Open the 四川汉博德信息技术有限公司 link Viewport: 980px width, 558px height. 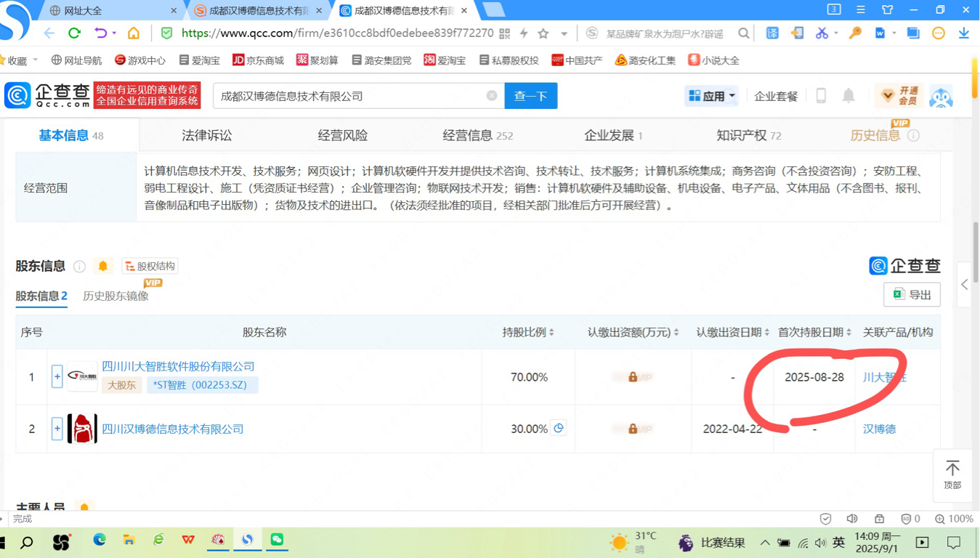[x=173, y=429]
